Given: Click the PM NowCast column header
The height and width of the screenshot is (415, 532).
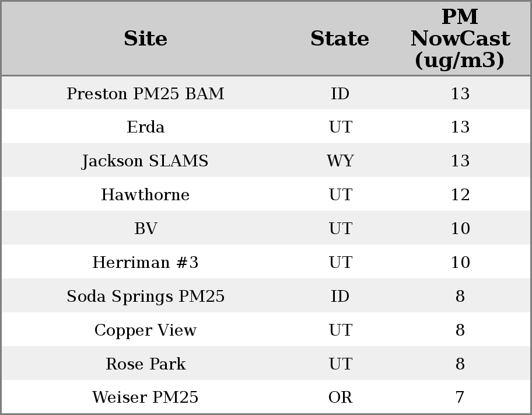Looking at the screenshot, I should pos(460,39).
